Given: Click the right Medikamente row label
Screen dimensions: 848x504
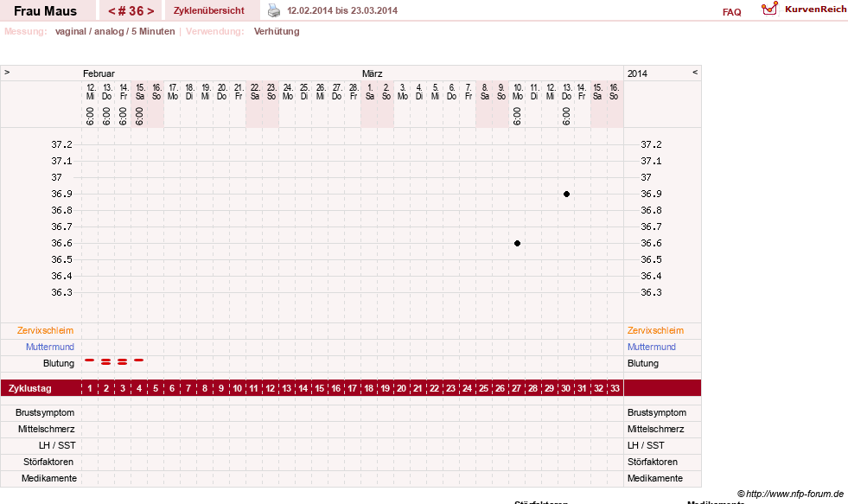Looking at the screenshot, I should 655,478.
